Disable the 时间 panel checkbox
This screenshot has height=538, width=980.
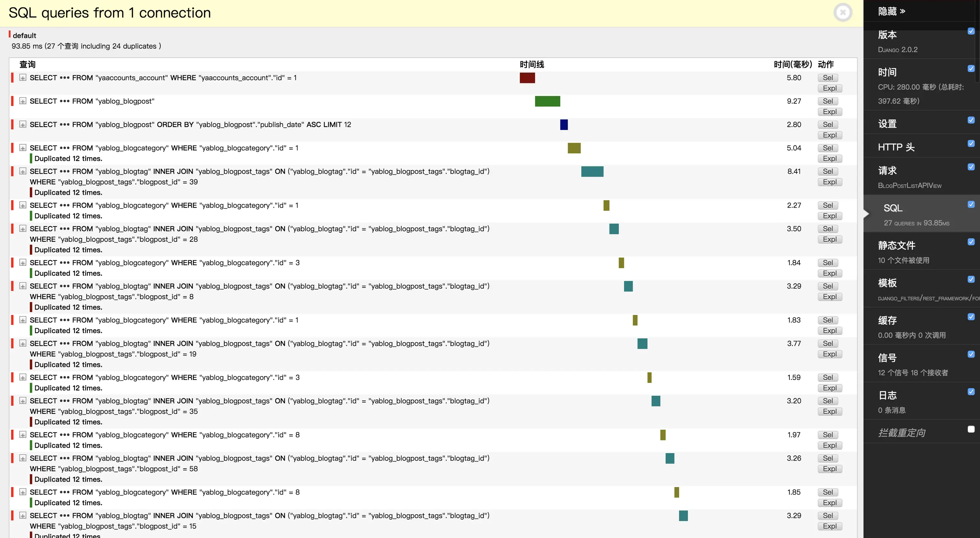pos(971,68)
